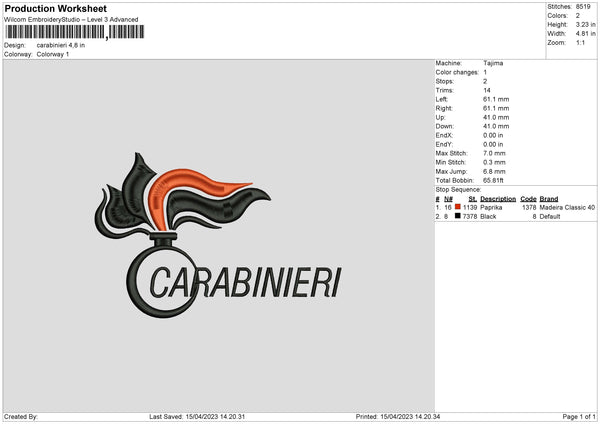Click the 'Default' brand cell
This screenshot has height=424, width=600.
click(550, 217)
